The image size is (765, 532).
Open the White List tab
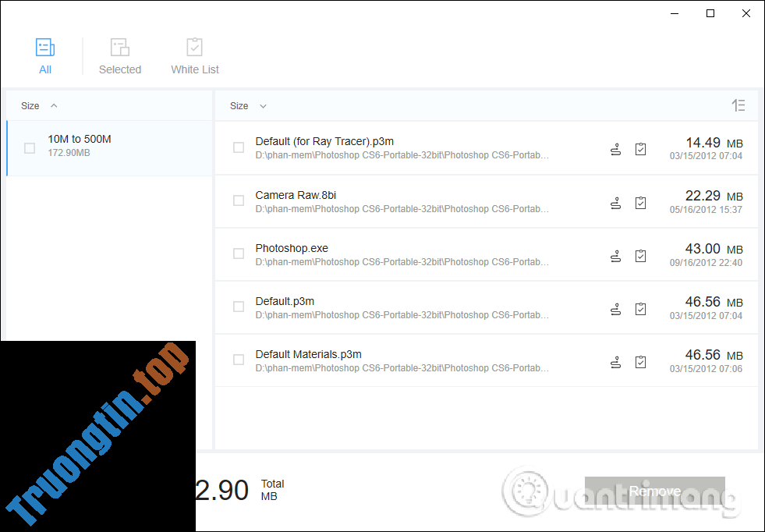coord(195,56)
